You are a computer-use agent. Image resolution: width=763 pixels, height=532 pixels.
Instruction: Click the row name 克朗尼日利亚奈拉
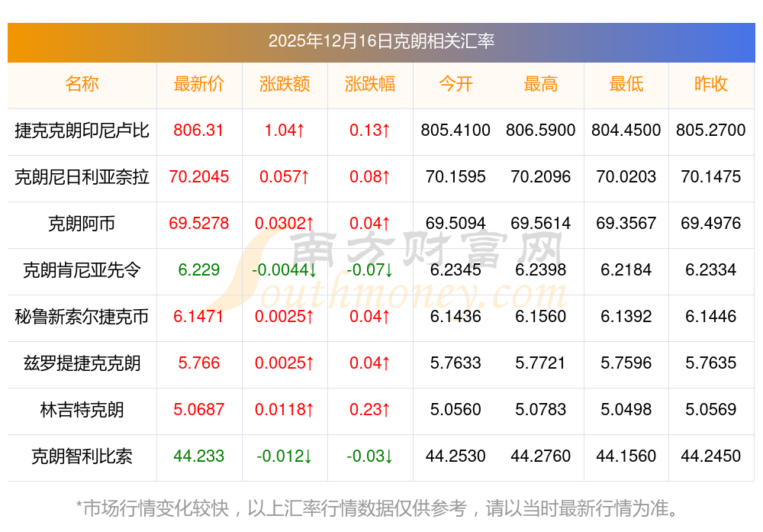pos(82,176)
